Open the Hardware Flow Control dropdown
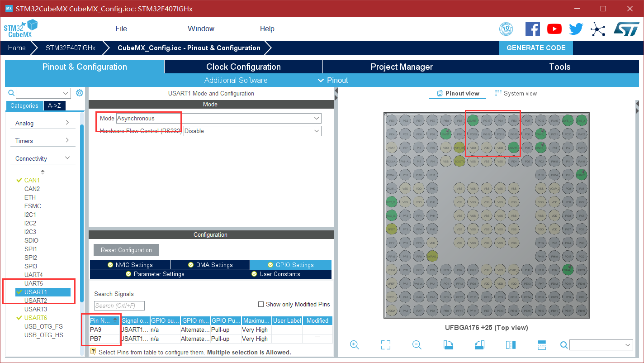Screen dimensions: 644x363 click(x=252, y=131)
